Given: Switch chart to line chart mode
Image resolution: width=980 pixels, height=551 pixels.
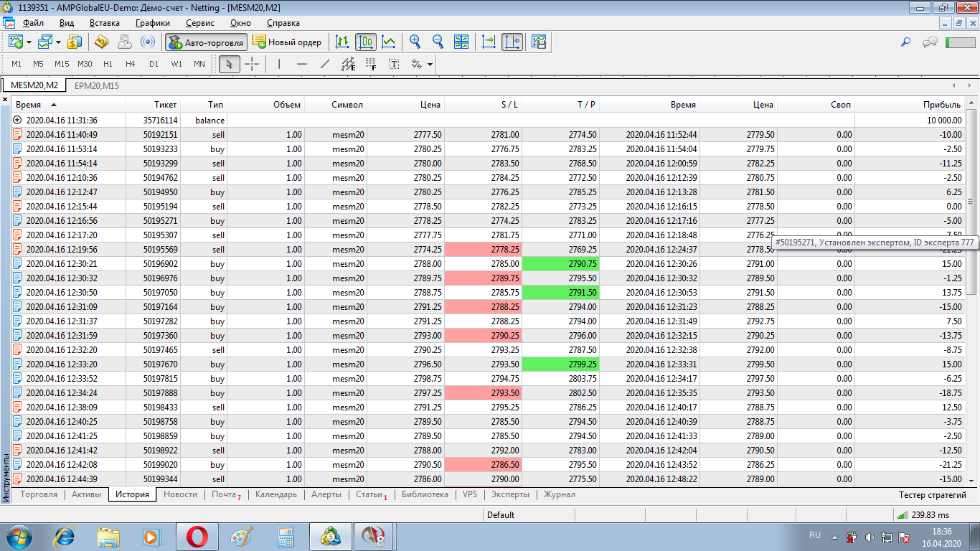Looking at the screenshot, I should pyautogui.click(x=388, y=42).
